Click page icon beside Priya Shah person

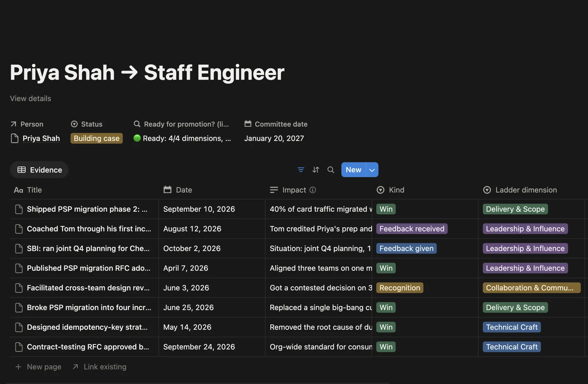[15, 138]
